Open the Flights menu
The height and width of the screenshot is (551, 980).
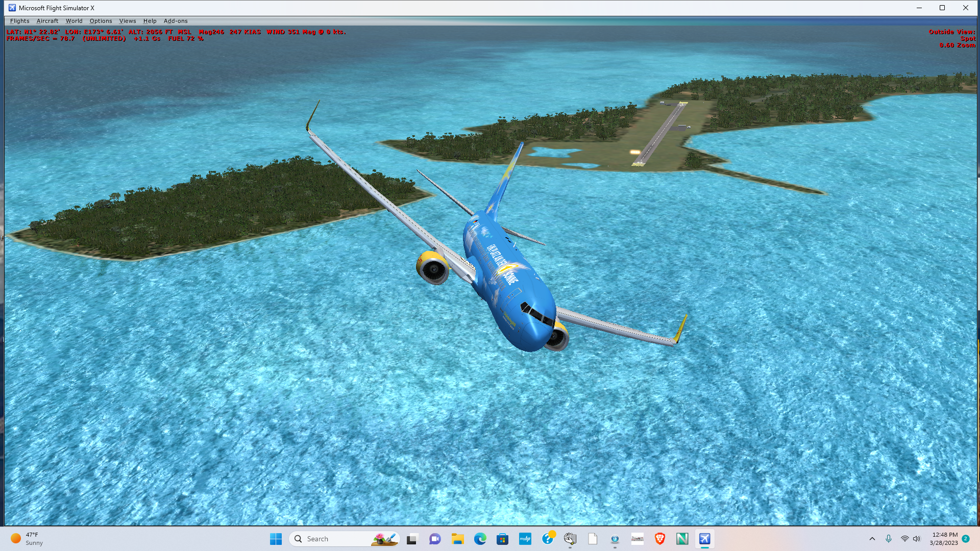tap(19, 21)
